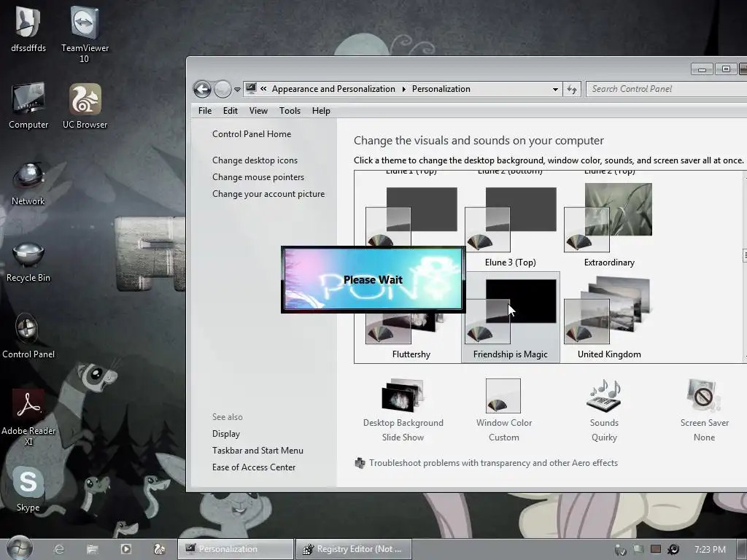This screenshot has width=747, height=560.
Task: Open Ease of Access Center link
Action: coord(254,467)
